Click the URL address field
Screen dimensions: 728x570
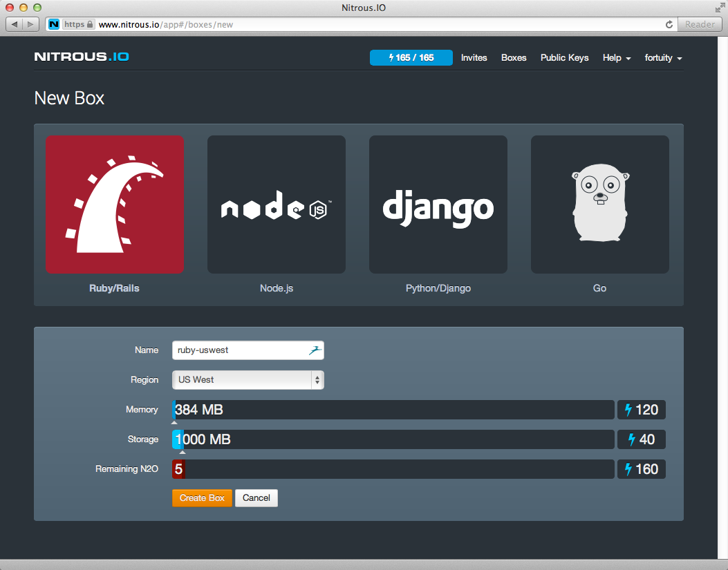pyautogui.click(x=362, y=24)
